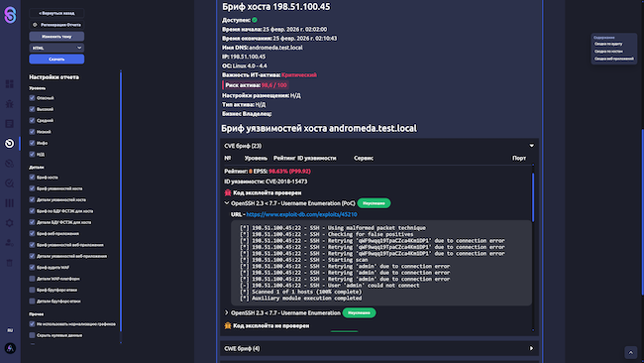This screenshot has width=644, height=363.
Task: Collapse 'OpenSSH 2.3 < 7.7 - Username Enumeration (PoC)' entry
Action: click(x=226, y=203)
